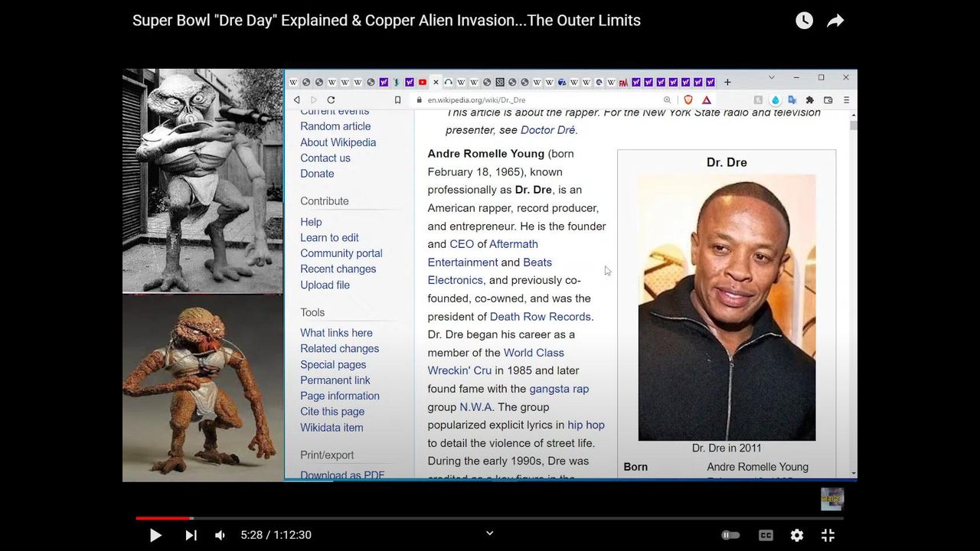Open the browser tab list dropdown chevron
This screenshot has width=980, height=551.
[x=771, y=77]
